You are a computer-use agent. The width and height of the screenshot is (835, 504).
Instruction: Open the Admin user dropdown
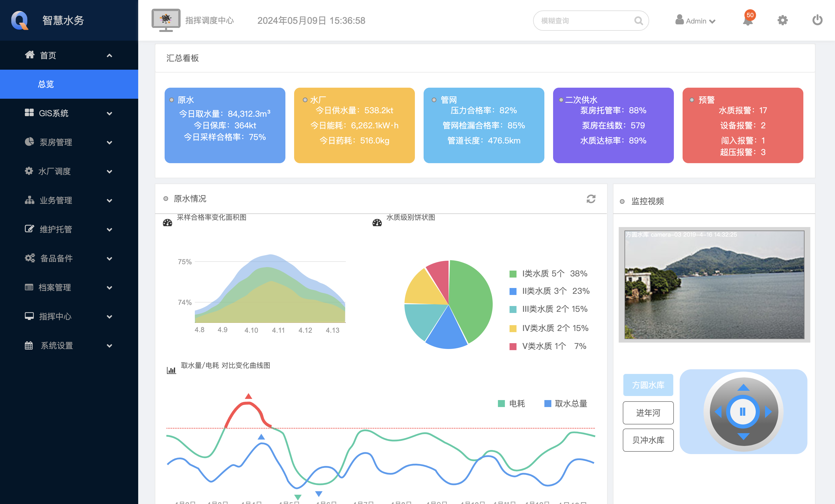click(x=695, y=21)
